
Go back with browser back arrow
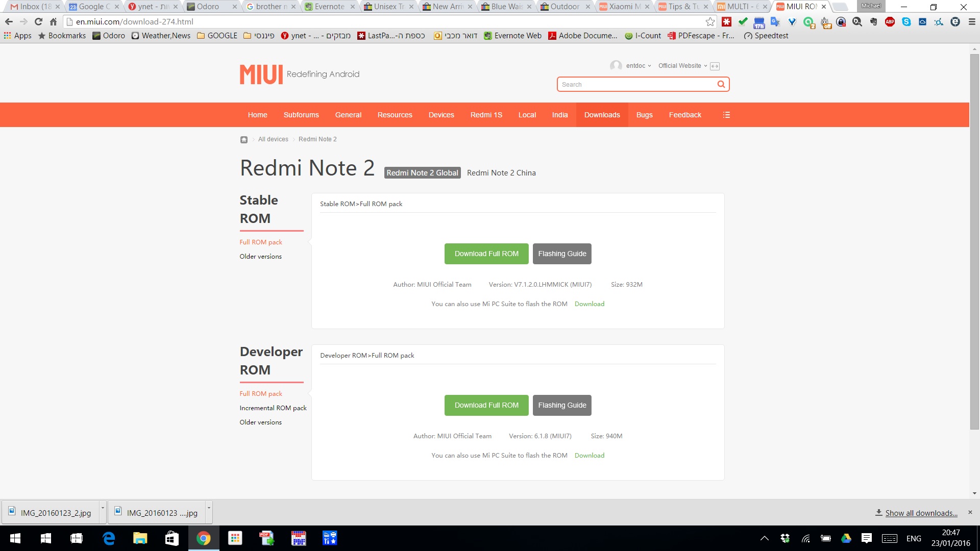click(9, 21)
